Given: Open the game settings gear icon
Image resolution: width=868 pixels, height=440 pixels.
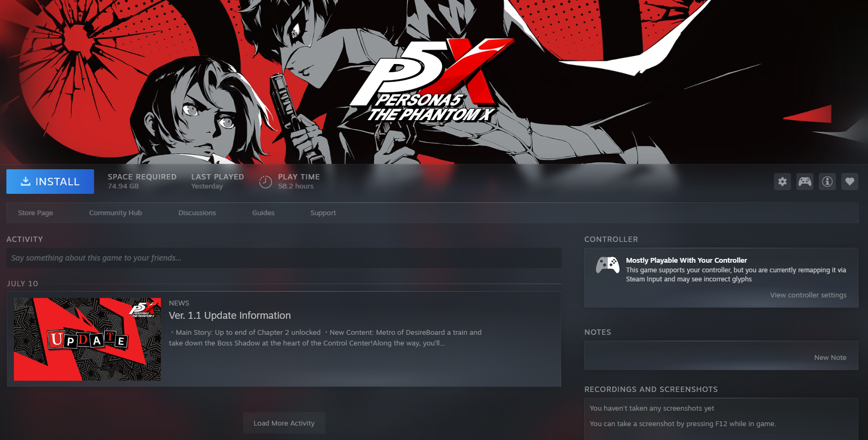Looking at the screenshot, I should [782, 182].
